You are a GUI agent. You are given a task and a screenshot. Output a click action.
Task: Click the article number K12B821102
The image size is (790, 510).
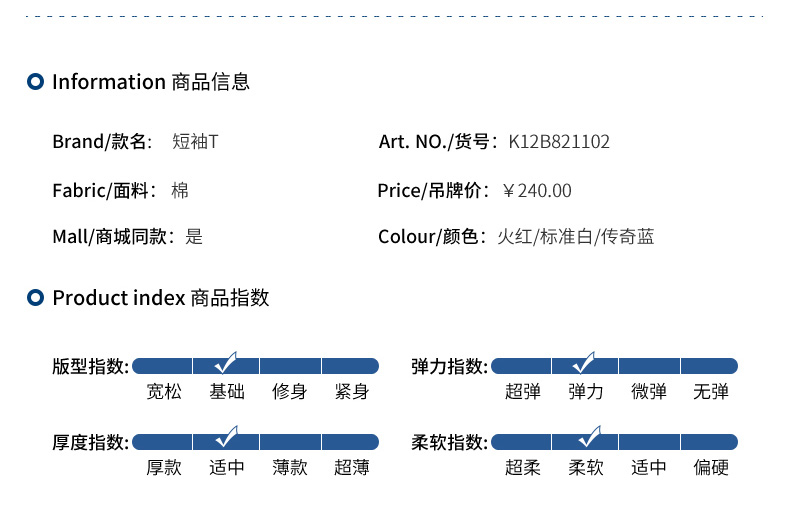559,142
